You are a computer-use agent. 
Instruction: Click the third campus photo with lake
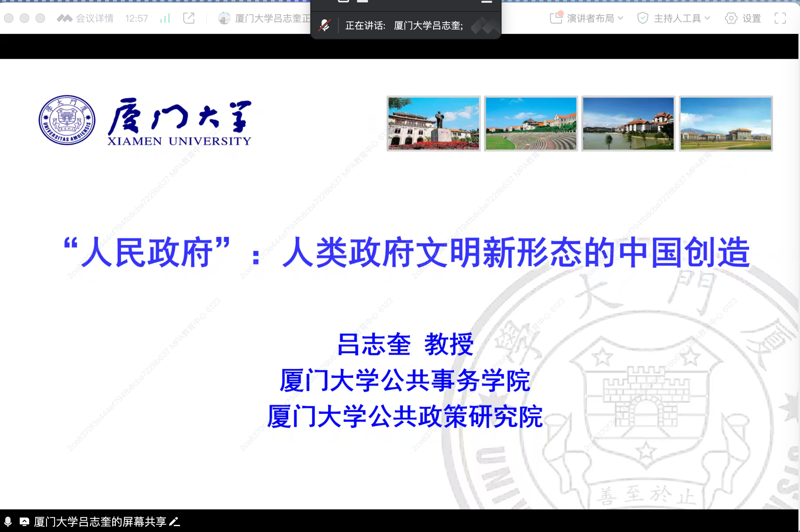click(628, 124)
